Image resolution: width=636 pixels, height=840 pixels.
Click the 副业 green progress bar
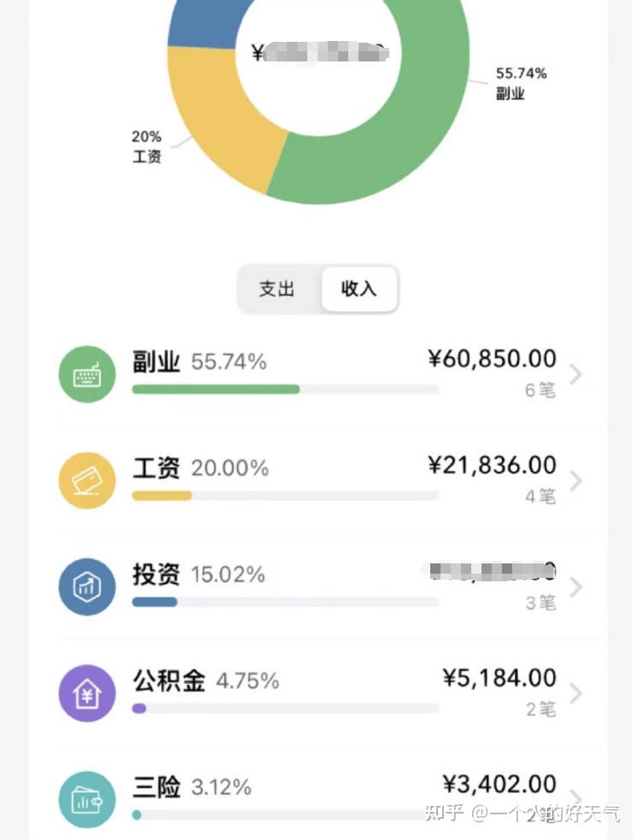click(216, 389)
